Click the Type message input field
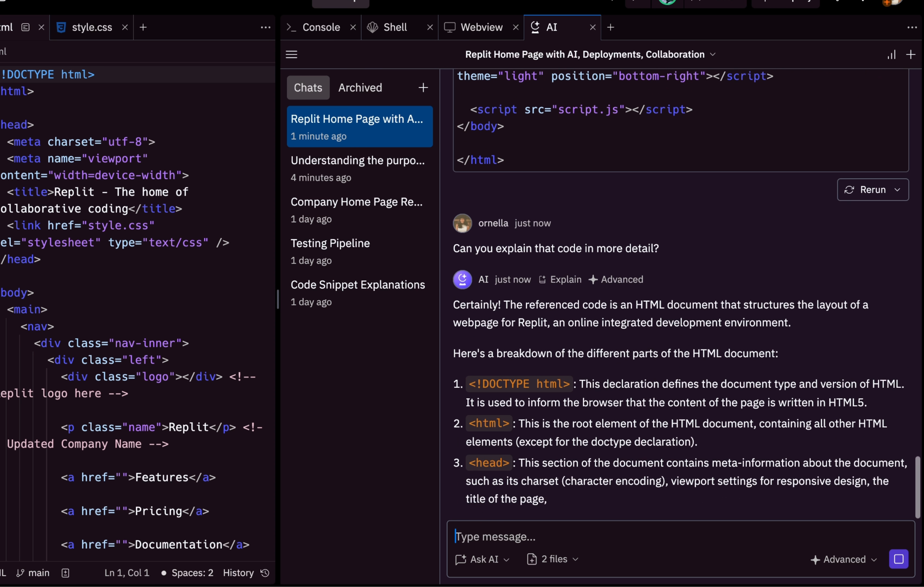 (680, 536)
